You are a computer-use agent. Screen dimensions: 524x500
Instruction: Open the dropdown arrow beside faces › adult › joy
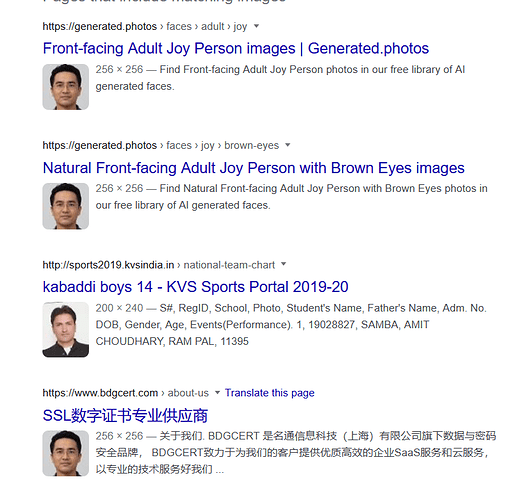pyautogui.click(x=256, y=26)
